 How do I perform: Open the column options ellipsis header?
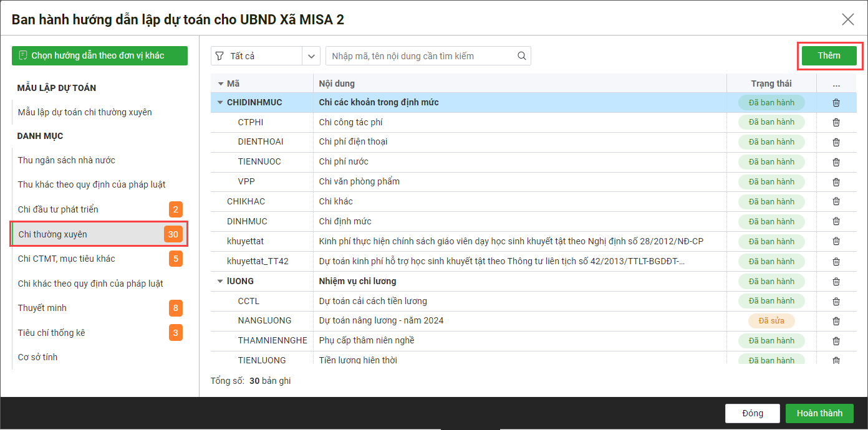click(x=836, y=84)
